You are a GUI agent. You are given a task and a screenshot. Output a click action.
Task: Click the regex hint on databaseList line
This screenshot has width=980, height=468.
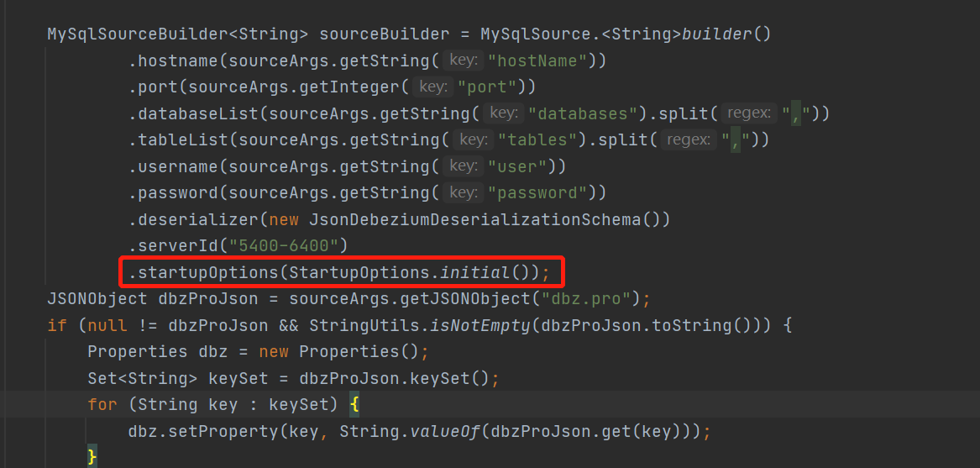749,113
